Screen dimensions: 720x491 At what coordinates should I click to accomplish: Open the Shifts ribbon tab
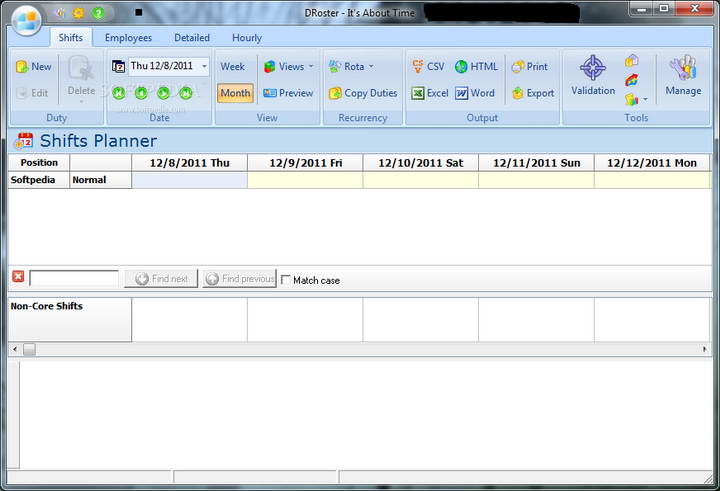71,38
